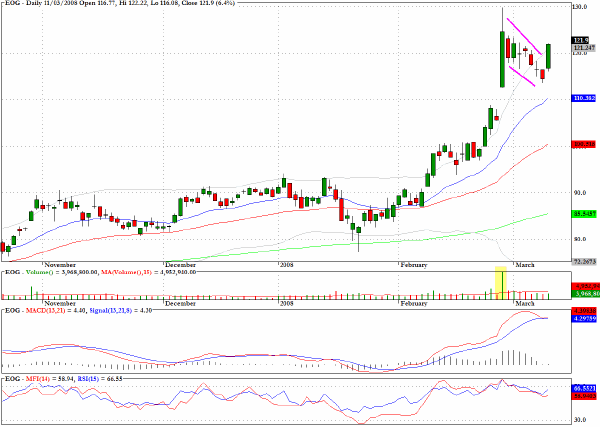Click March label under the volume pane
Image resolution: width=600 pixels, height=427 pixels.
[x=525, y=303]
